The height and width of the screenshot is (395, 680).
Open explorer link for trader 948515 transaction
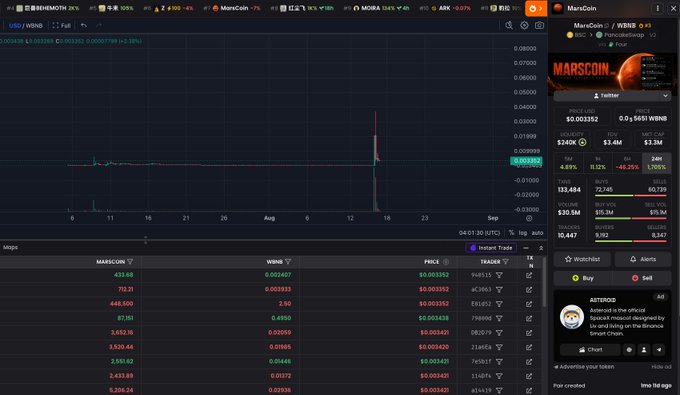(x=529, y=275)
